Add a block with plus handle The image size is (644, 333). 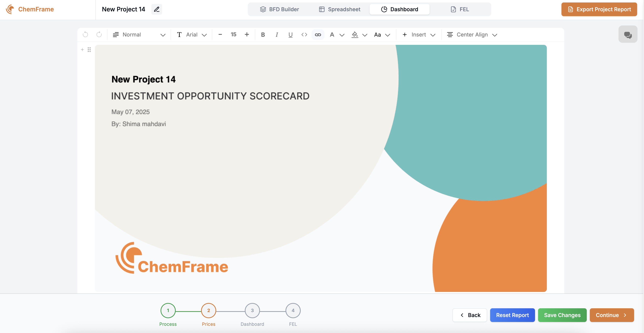click(82, 50)
